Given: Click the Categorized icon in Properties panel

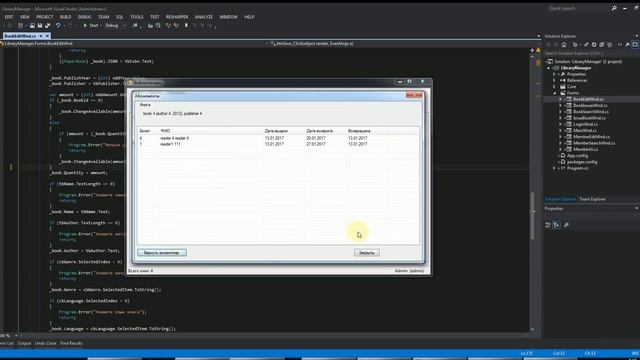Looking at the screenshot, I should (548, 225).
